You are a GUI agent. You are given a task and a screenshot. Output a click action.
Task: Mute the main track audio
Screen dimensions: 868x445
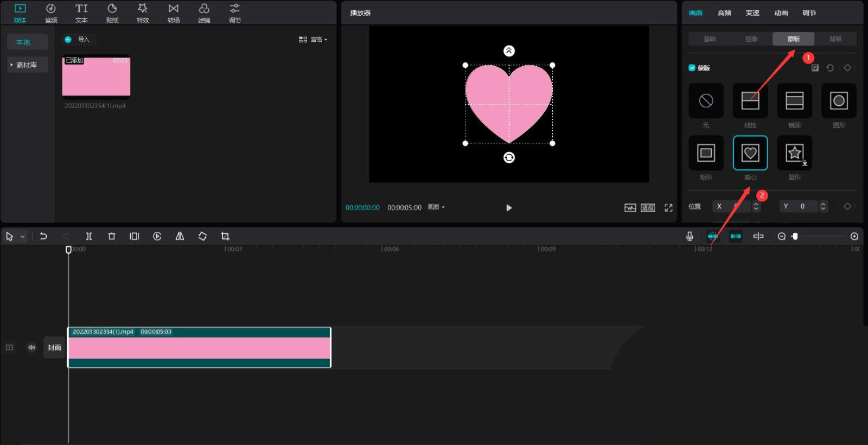[31, 347]
